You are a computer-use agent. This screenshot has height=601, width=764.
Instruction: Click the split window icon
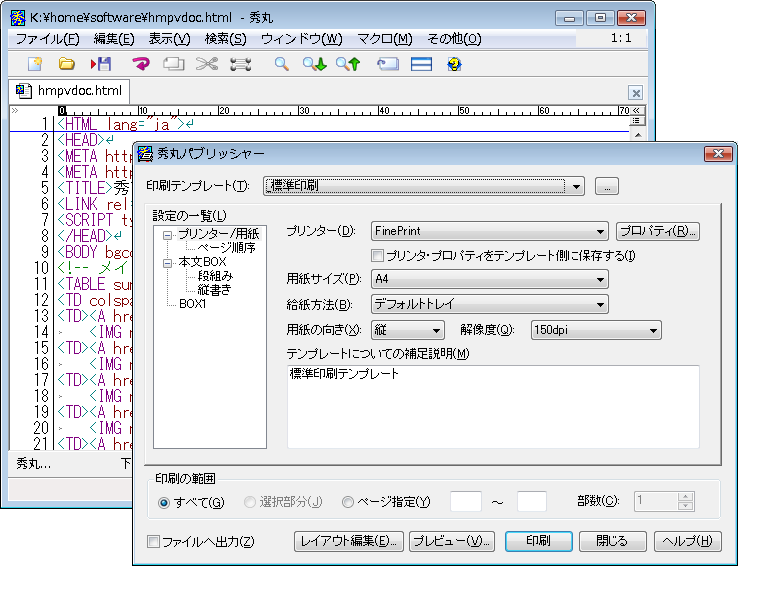coord(421,64)
